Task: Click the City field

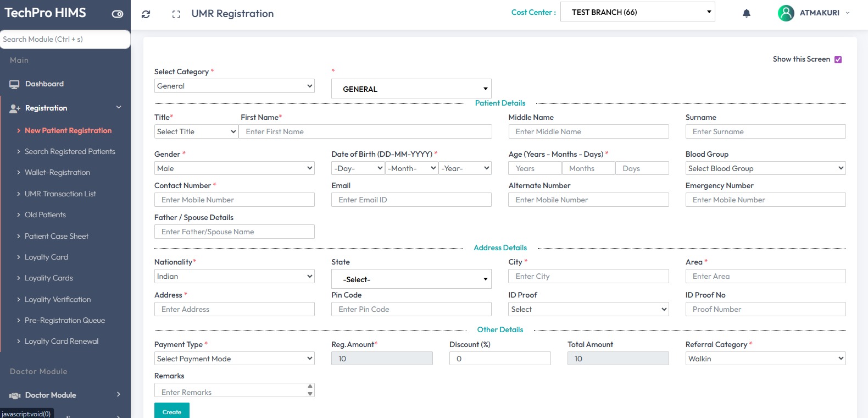Action: coord(588,276)
